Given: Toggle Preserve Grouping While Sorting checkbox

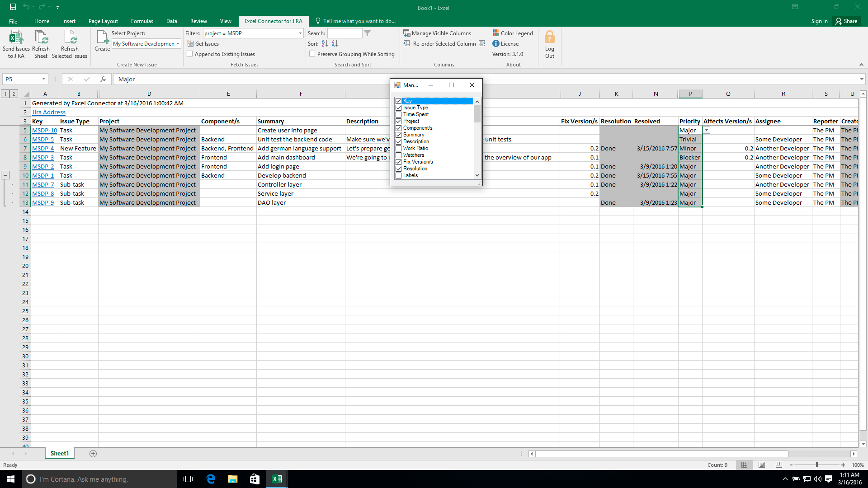Looking at the screenshot, I should coord(312,54).
